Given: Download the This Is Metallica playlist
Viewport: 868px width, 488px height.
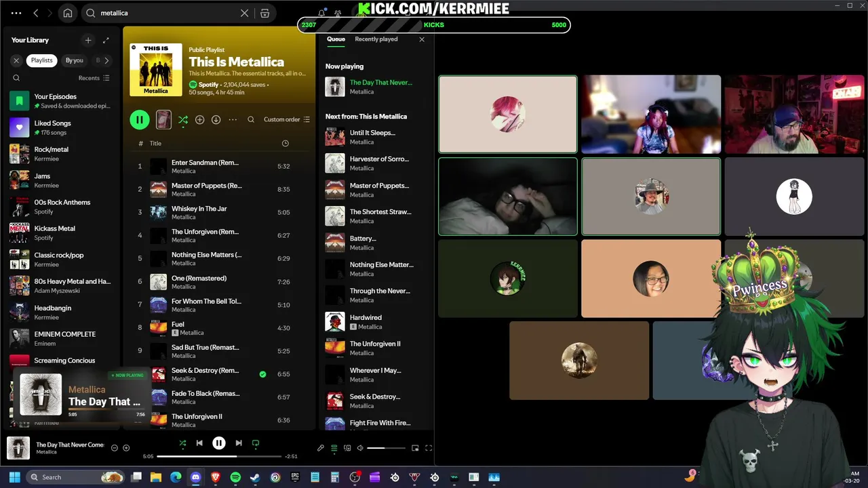Looking at the screenshot, I should (x=216, y=119).
